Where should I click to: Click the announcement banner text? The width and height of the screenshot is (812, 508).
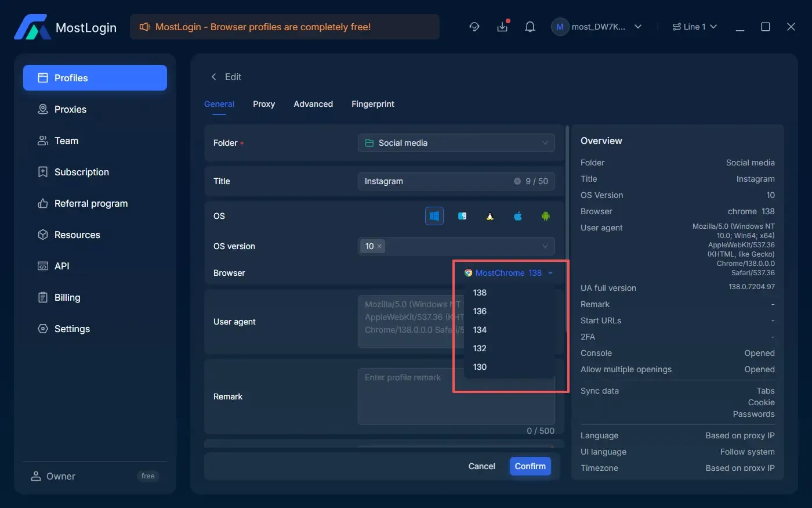(x=263, y=27)
